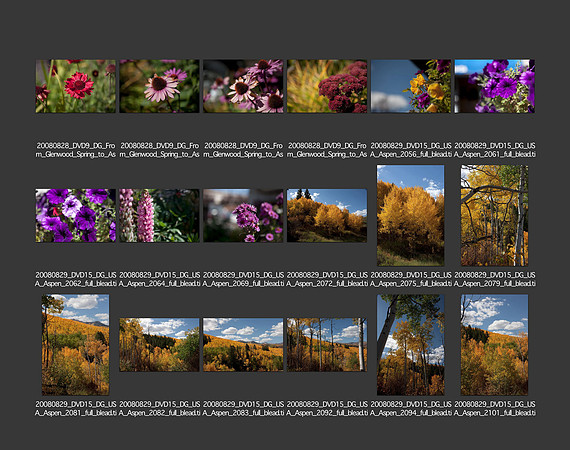Viewport: 570px width, 450px height.
Task: Click the 'A_Aspen_2056_full_bleed.ti' file name
Action: [411, 154]
